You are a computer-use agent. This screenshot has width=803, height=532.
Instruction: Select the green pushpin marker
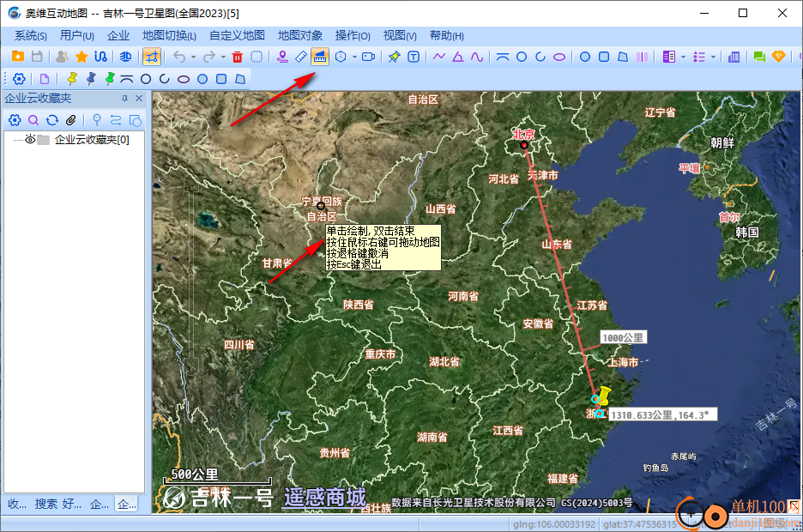(x=109, y=79)
